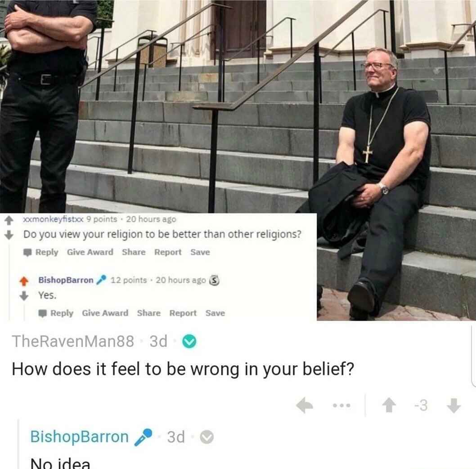Click the silver award badge icon
The width and height of the screenshot is (476, 469).
(214, 280)
